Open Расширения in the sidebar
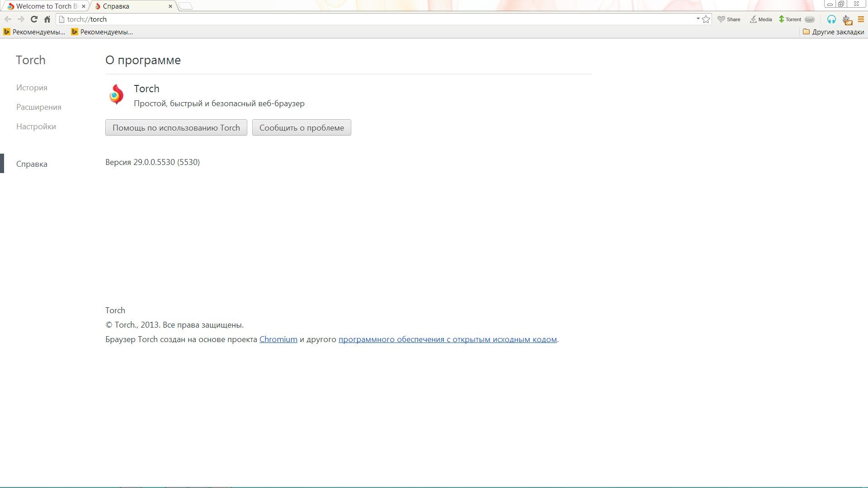The width and height of the screenshot is (868, 488). 39,107
